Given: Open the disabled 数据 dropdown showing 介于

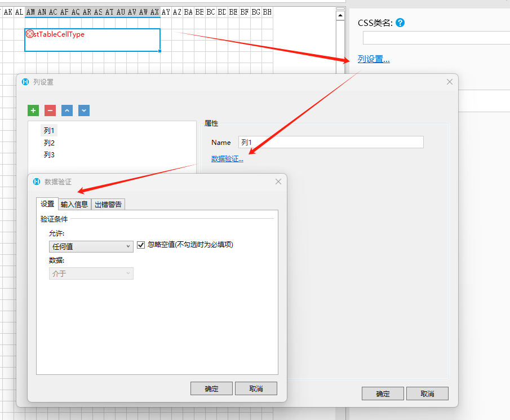Looking at the screenshot, I should pos(91,273).
